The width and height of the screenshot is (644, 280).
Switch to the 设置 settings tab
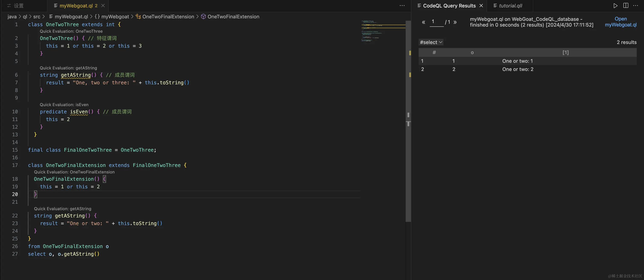(16, 6)
